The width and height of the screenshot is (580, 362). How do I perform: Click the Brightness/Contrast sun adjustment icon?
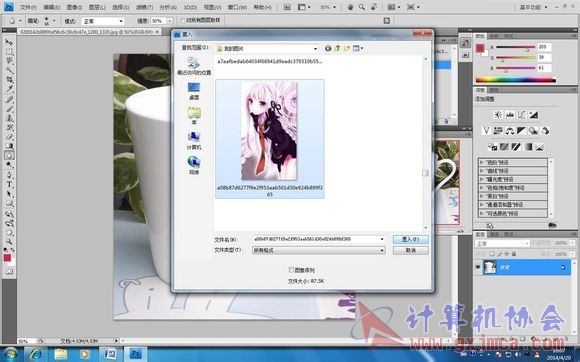point(498,115)
